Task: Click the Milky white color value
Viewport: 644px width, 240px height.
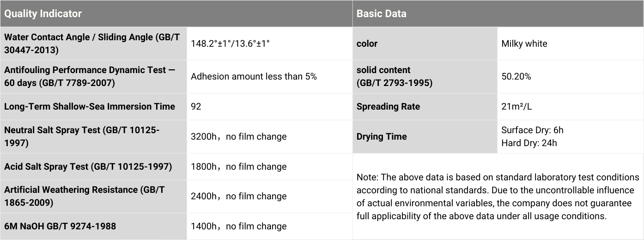Action: (x=524, y=44)
